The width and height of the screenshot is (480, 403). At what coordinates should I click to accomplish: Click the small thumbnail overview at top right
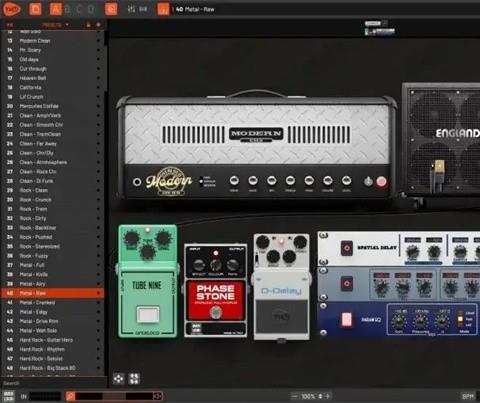(380, 28)
